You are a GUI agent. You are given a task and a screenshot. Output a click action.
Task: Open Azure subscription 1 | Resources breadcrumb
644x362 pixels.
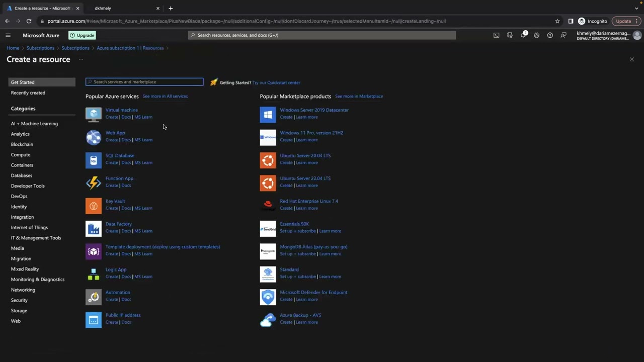pos(130,48)
